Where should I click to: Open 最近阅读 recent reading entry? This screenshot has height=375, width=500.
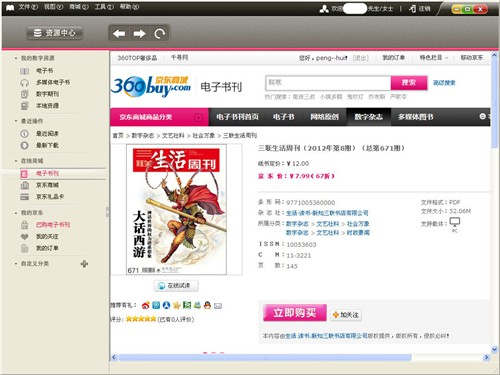47,134
